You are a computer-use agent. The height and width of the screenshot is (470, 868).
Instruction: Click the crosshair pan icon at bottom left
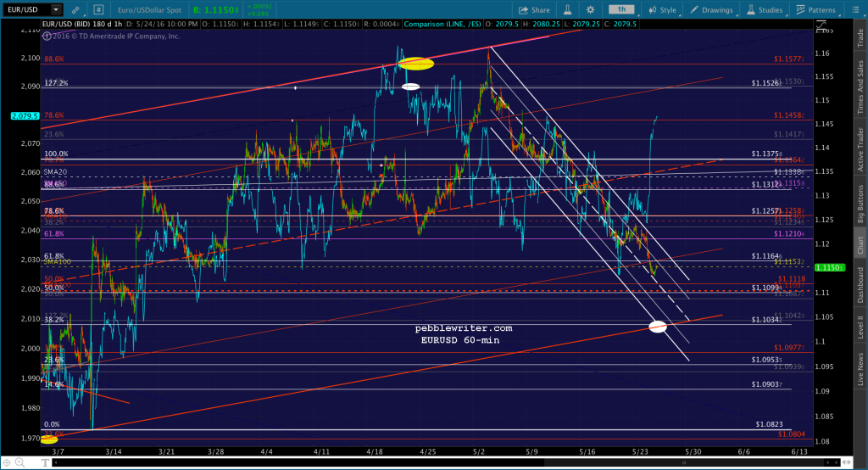point(7,462)
